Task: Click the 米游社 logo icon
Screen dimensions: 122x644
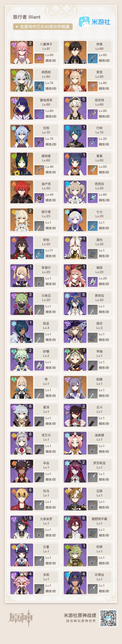Action: coord(84,22)
